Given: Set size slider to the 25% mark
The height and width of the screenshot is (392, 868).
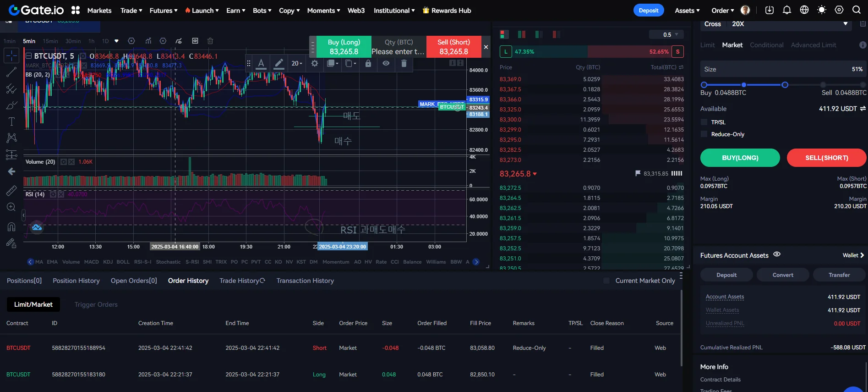Looking at the screenshot, I should point(744,85).
